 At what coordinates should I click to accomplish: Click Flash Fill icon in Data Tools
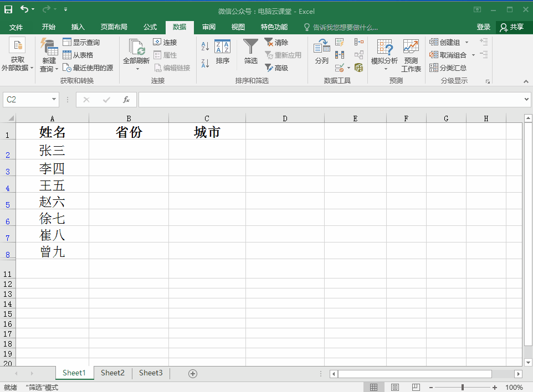340,42
